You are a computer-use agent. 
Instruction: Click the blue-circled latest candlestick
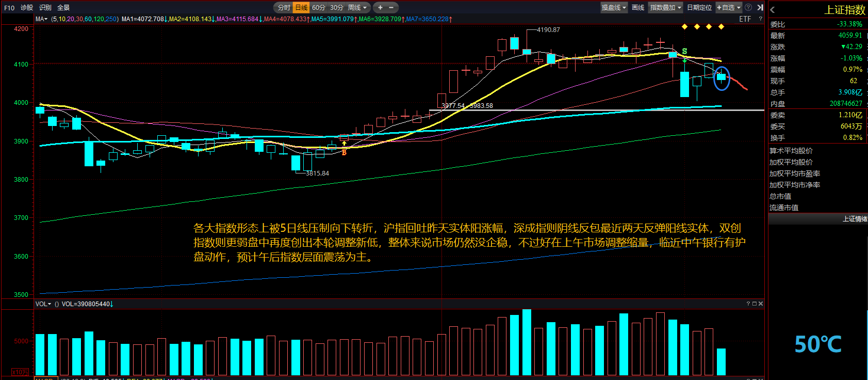point(721,77)
